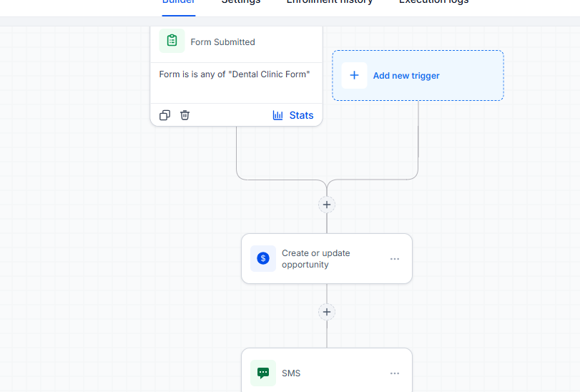Click the bar chart icon beside Stats

tap(277, 115)
